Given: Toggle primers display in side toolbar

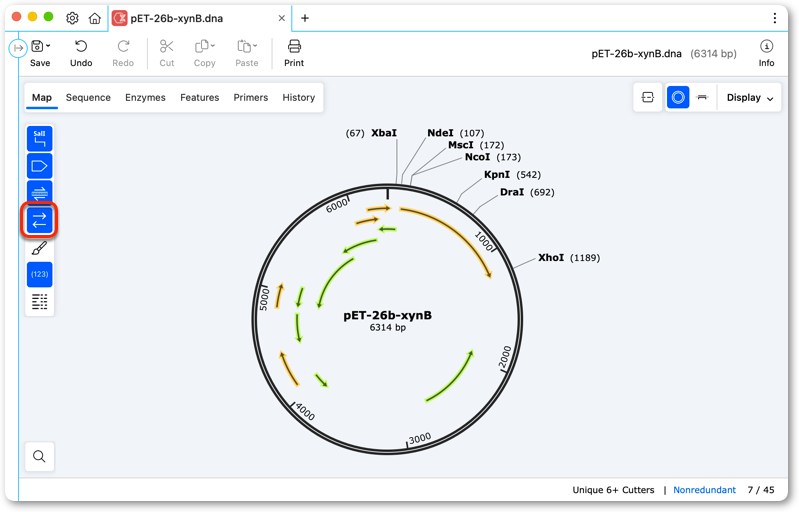Looking at the screenshot, I should coord(39,193).
